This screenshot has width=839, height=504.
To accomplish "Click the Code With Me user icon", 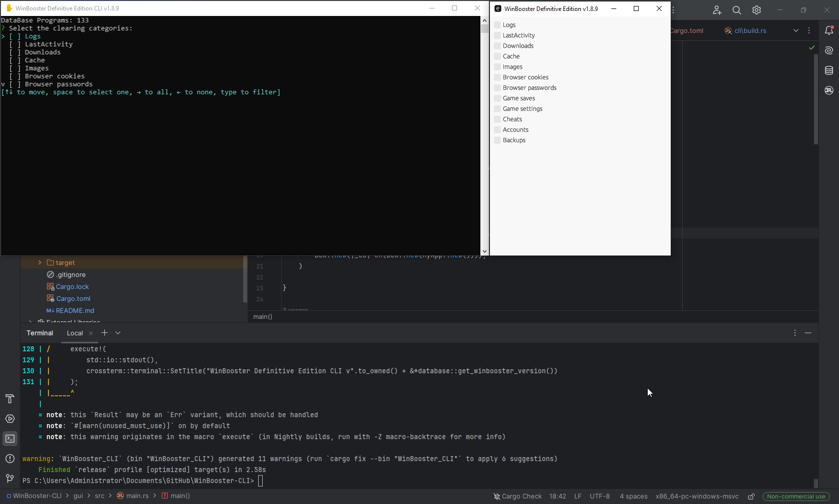I will [x=717, y=10].
